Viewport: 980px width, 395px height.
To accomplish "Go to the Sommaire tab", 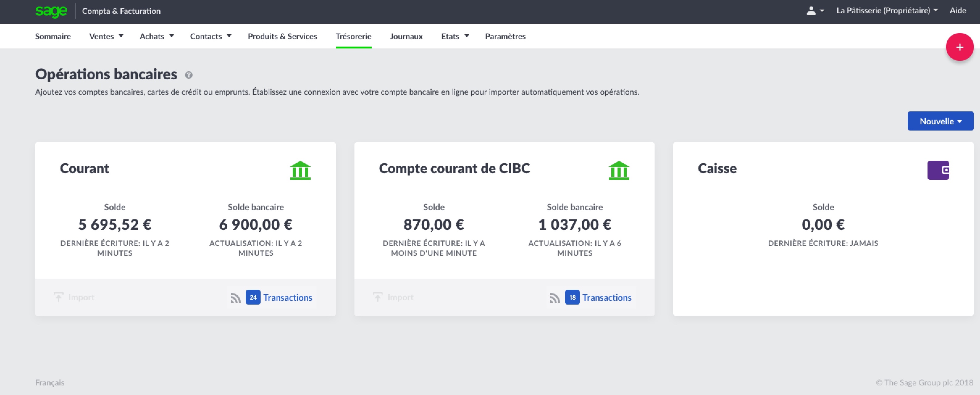I will pyautogui.click(x=53, y=36).
